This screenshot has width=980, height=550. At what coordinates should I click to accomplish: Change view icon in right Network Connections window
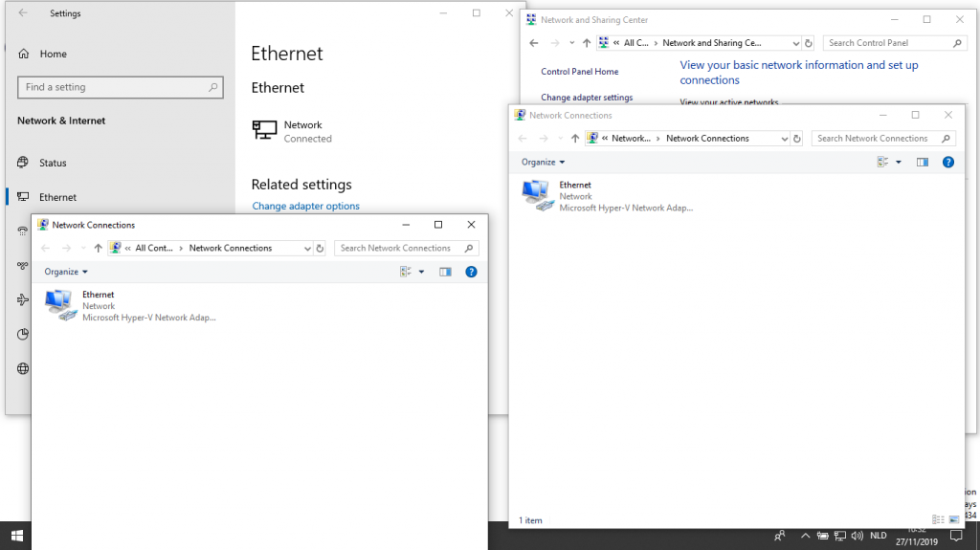click(x=882, y=162)
